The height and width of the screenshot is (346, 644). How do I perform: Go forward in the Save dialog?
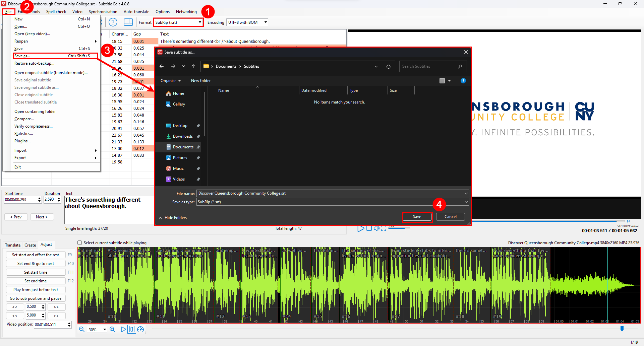point(173,66)
